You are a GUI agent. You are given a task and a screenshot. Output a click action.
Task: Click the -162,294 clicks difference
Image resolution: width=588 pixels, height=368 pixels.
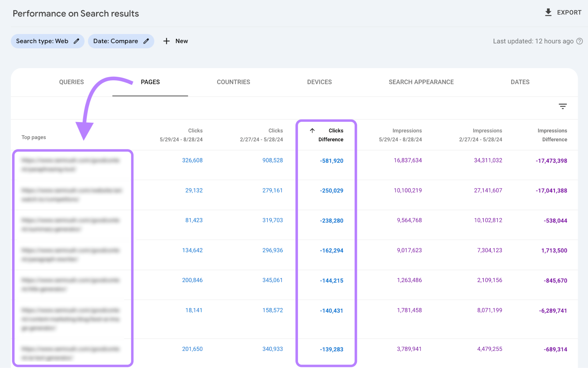click(x=331, y=251)
